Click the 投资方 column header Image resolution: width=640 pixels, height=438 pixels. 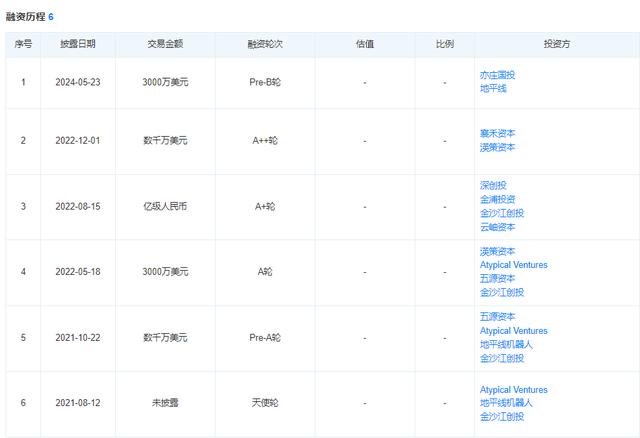click(x=557, y=44)
